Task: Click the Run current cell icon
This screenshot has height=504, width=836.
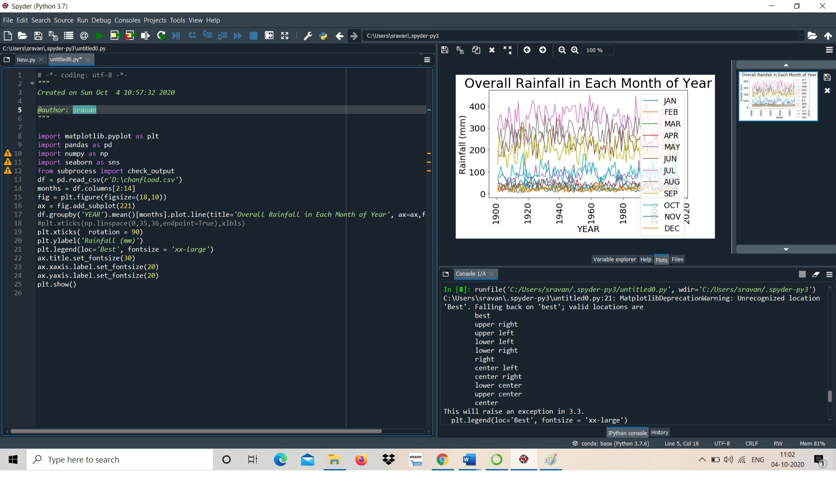Action: point(115,36)
